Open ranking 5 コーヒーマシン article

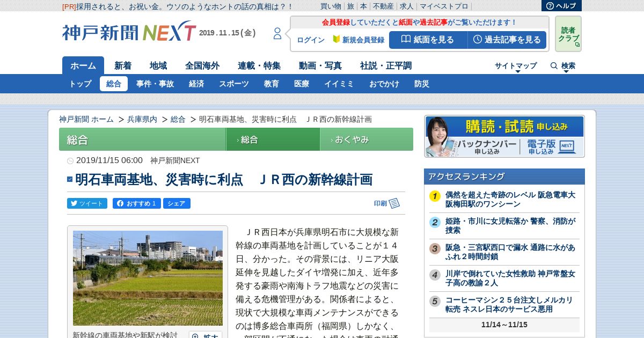(x=509, y=305)
